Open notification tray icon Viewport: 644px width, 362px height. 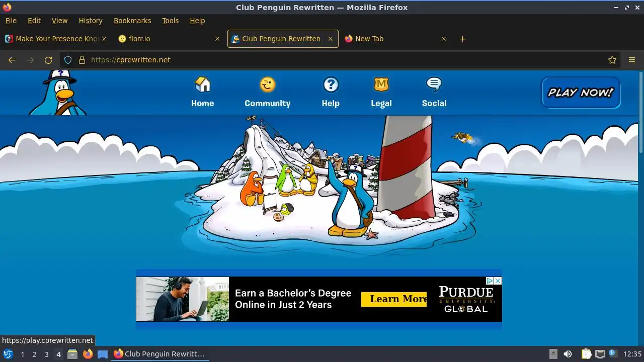(x=613, y=353)
